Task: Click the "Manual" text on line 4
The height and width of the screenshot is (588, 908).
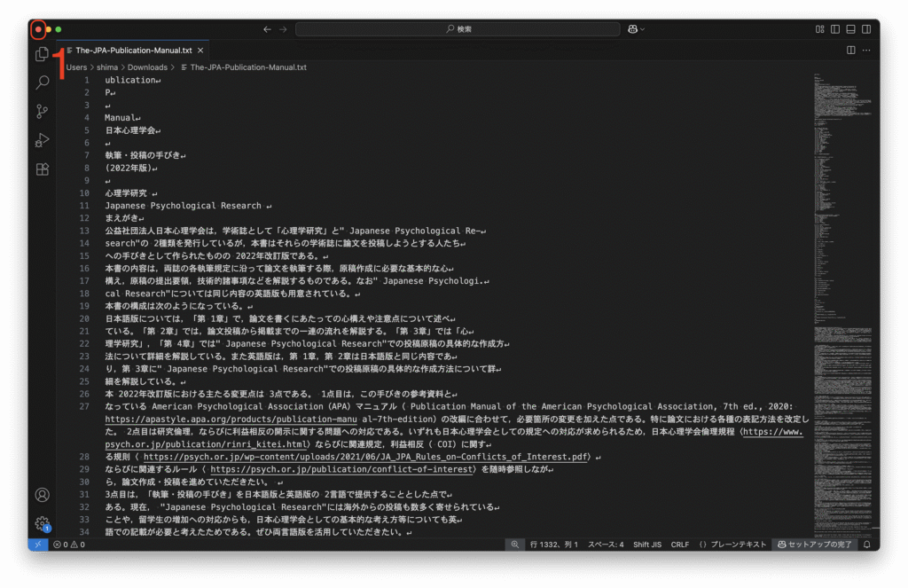Action: point(120,118)
